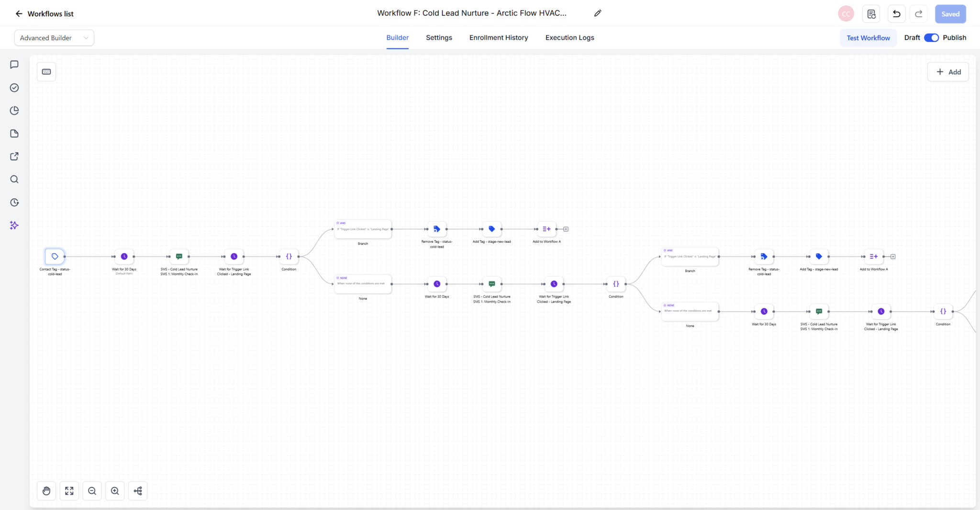
Task: Toggle the Draft/Publish switch
Action: point(931,38)
